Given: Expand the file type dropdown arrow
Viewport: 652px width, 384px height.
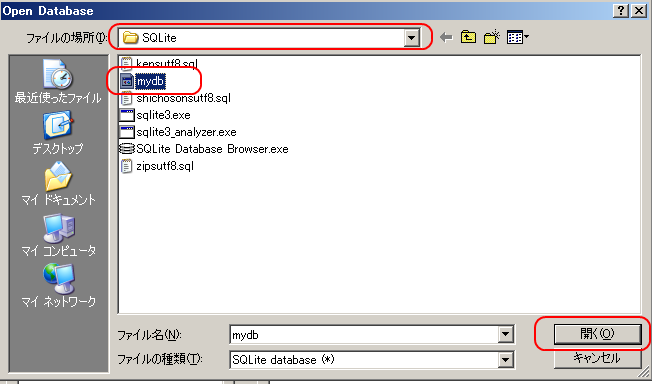Looking at the screenshot, I should pos(506,360).
